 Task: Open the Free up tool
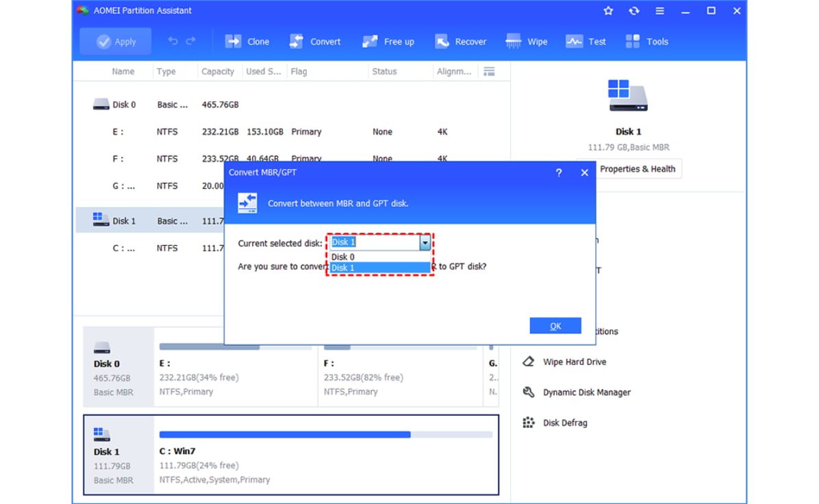(x=388, y=41)
